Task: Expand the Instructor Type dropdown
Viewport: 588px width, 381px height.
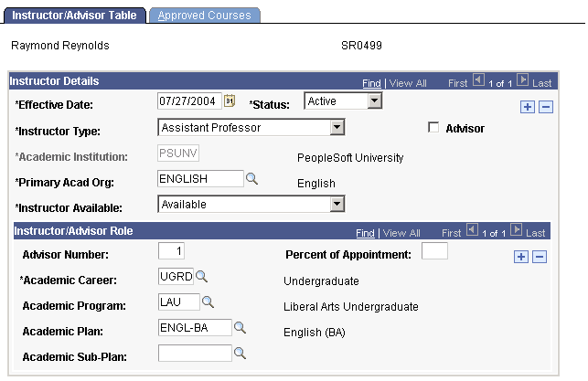Action: click(x=337, y=128)
